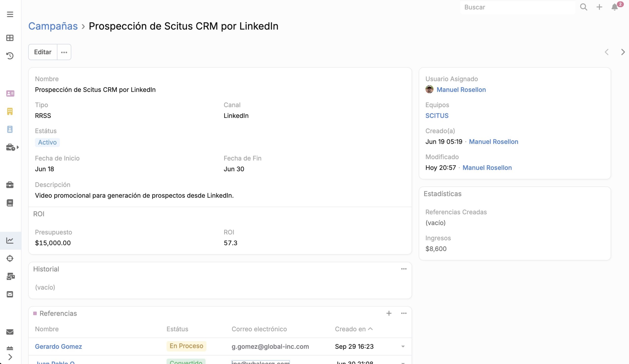Click the Editar button

click(43, 52)
